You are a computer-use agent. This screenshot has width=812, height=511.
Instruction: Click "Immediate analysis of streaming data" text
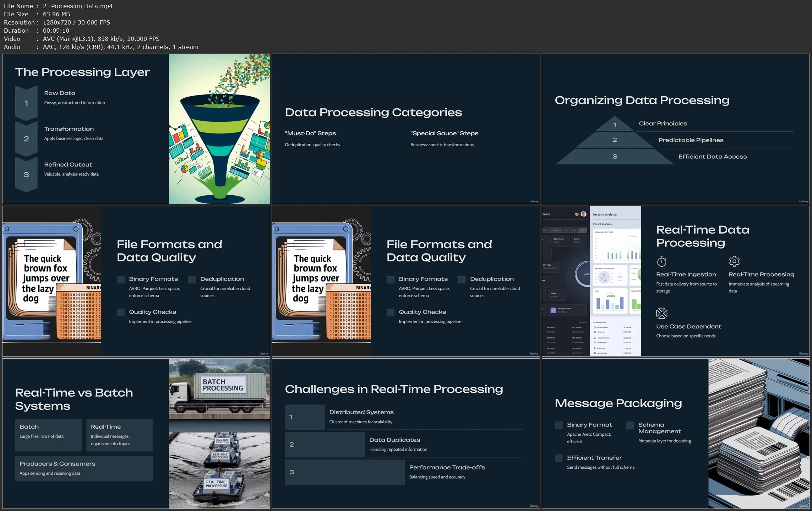coord(759,287)
